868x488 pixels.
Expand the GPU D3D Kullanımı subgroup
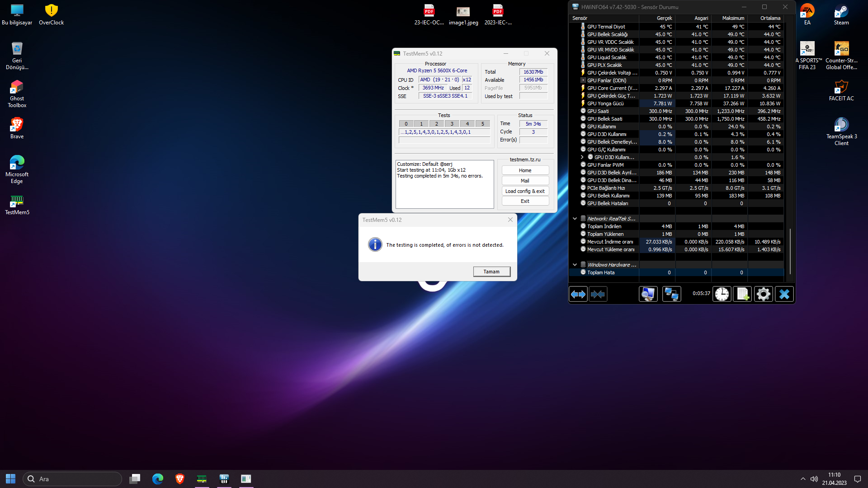pos(582,157)
